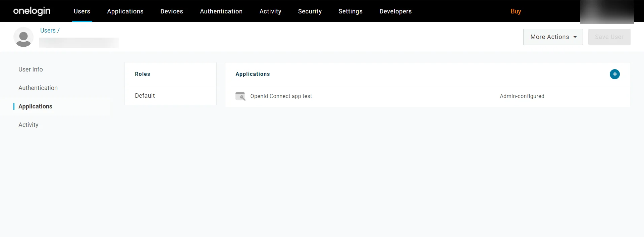Click the user avatar icon
This screenshot has width=644, height=237.
23,37
